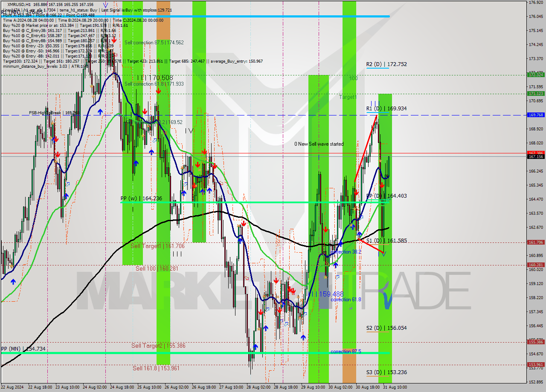The width and height of the screenshot is (546, 392).
Task: Click the blue 169.768 price tag
Action: tap(536, 115)
